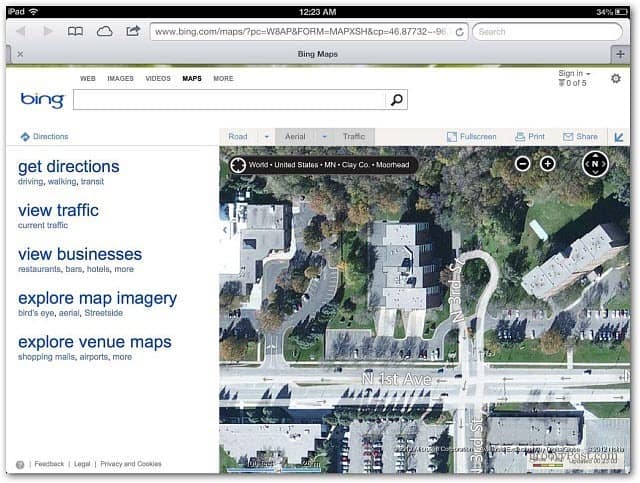The height and width of the screenshot is (483, 640).
Task: Click explore map imagery link
Action: (98, 298)
